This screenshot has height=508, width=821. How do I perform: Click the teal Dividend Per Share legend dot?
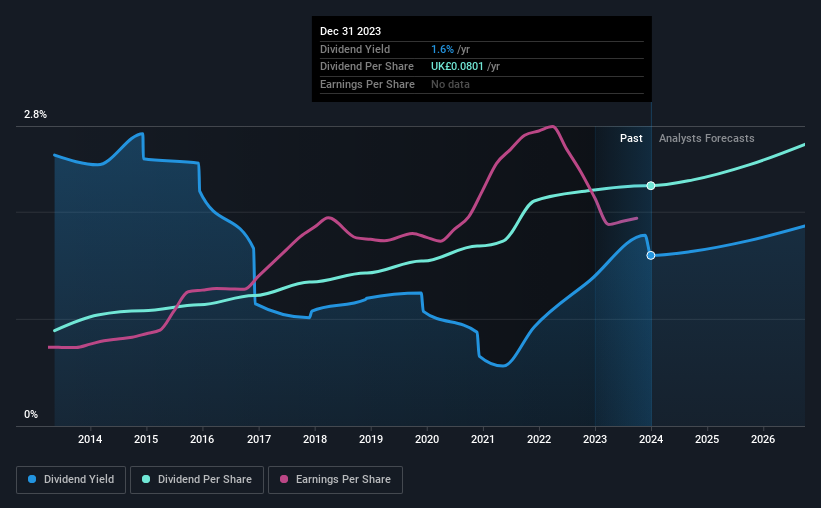tap(146, 479)
